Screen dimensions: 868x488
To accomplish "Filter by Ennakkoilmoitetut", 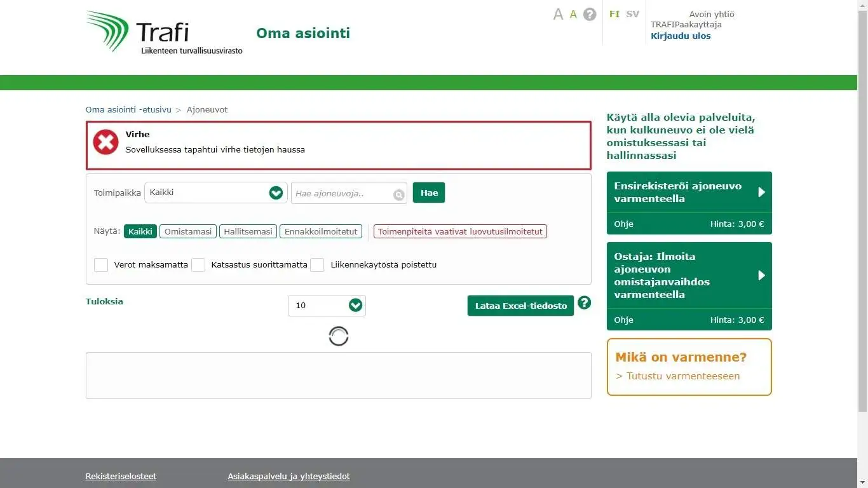I will point(321,231).
